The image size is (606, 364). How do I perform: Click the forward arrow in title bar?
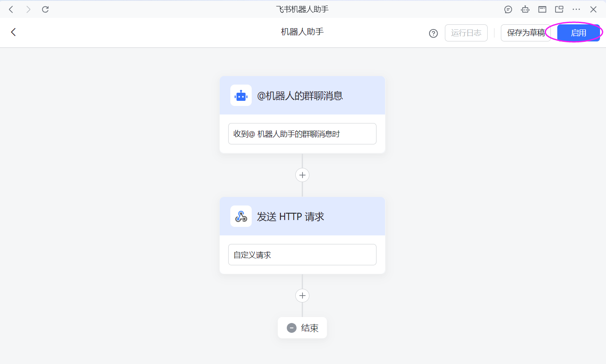(x=28, y=9)
